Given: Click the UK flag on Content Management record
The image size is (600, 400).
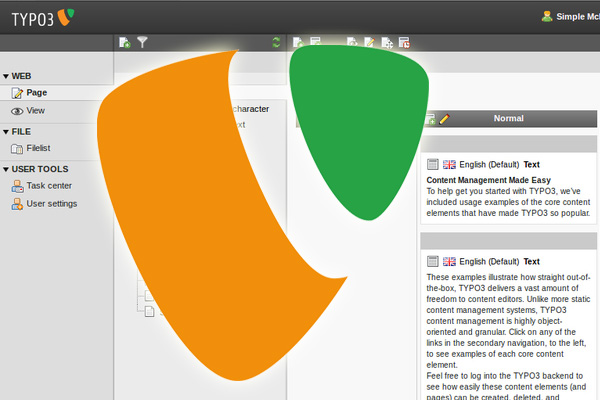Looking at the screenshot, I should (x=449, y=165).
